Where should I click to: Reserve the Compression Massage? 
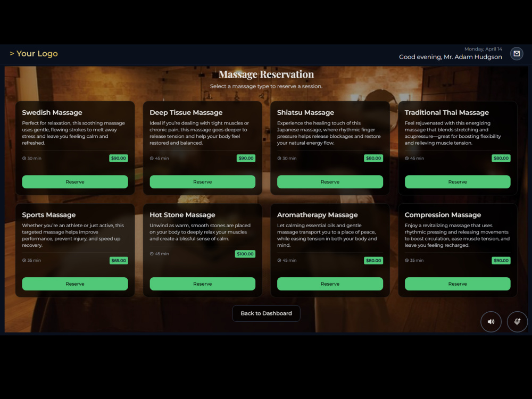point(458,284)
